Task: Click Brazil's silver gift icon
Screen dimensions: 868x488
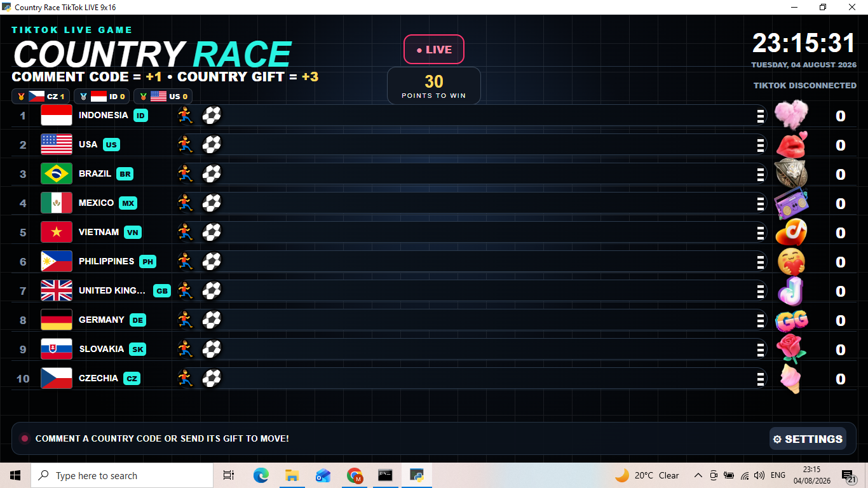Action: (791, 173)
